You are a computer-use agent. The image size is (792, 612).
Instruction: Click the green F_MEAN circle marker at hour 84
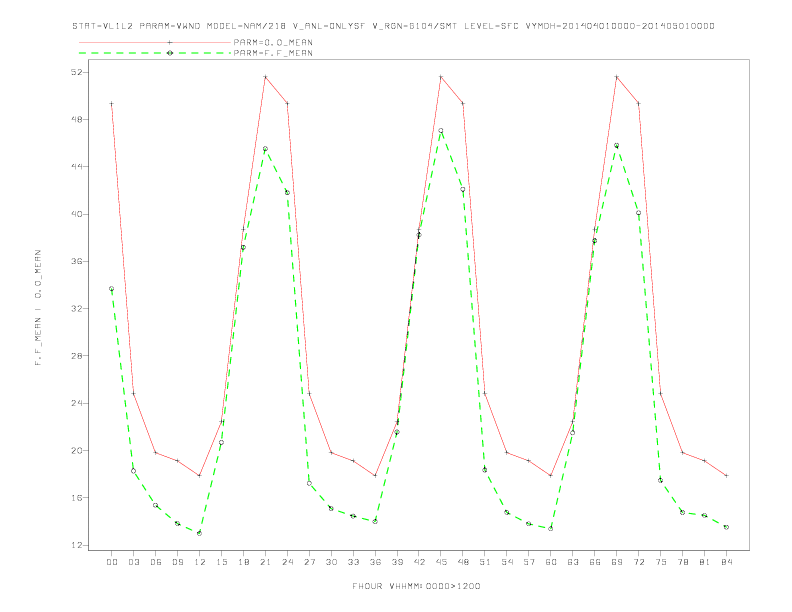726,527
